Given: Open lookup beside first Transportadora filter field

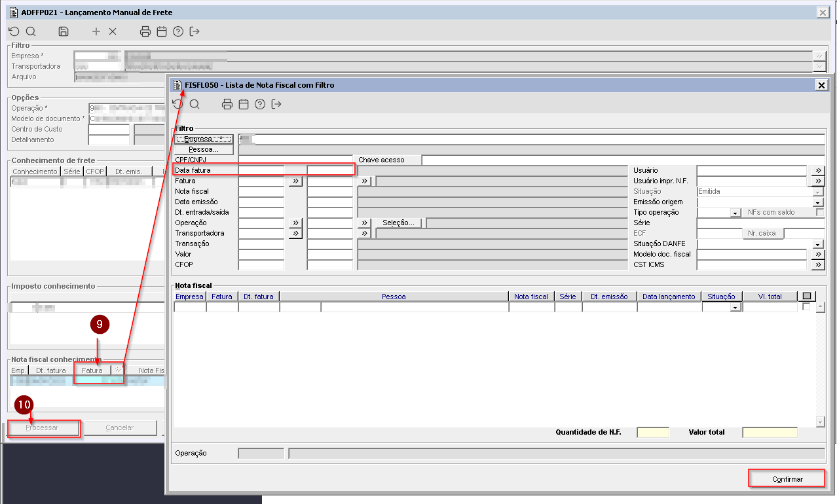Looking at the screenshot, I should point(295,233).
